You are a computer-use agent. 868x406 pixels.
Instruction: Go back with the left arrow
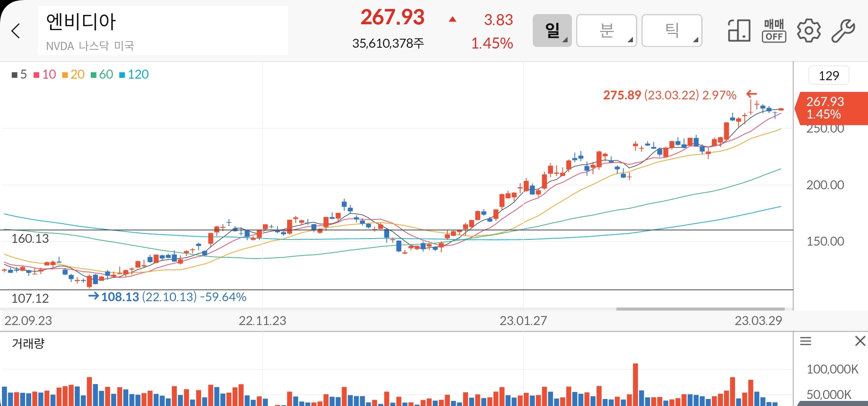16,31
